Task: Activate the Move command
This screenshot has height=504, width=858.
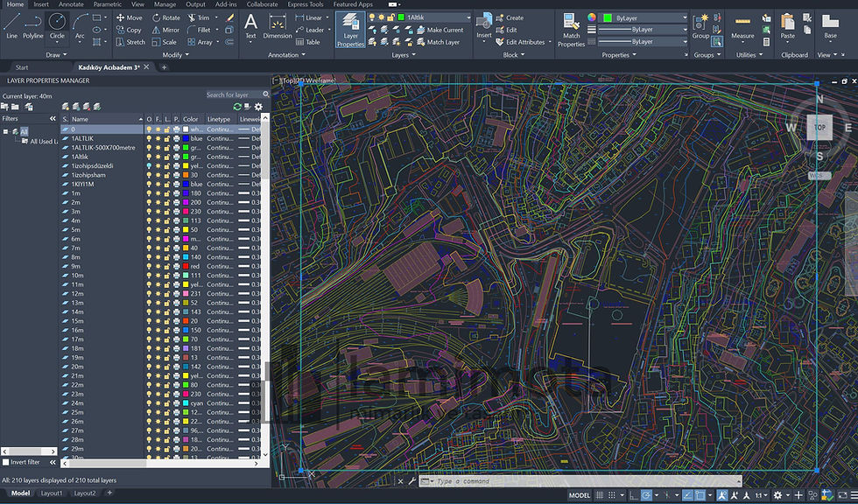Action: point(130,17)
